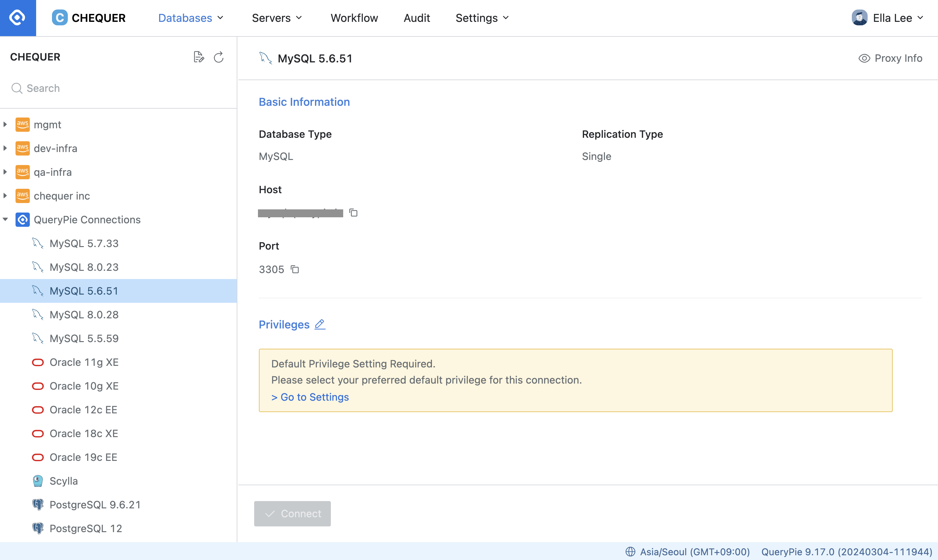
Task: Click the masked Host value
Action: coord(300,213)
